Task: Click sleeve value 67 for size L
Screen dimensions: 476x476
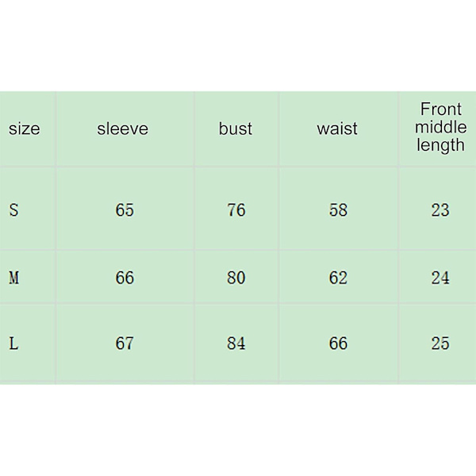Action: tap(125, 344)
